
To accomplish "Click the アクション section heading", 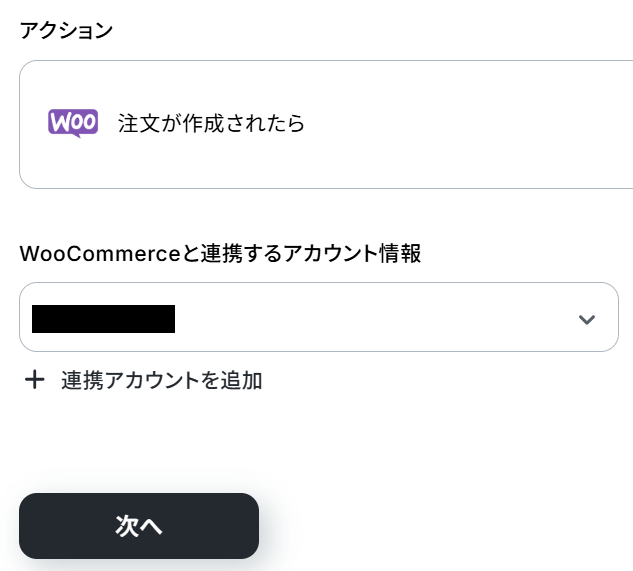I will point(66,30).
